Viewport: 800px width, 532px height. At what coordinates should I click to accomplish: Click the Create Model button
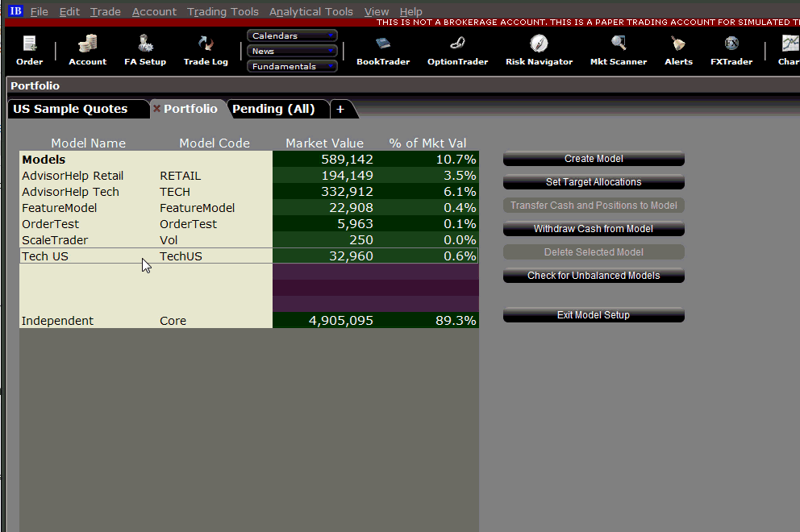(594, 159)
